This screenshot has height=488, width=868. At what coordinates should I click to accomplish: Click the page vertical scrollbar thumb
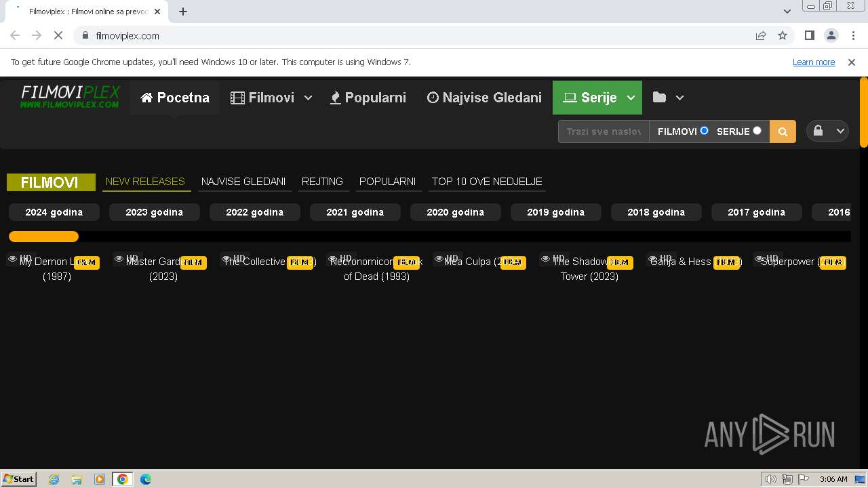tap(863, 112)
